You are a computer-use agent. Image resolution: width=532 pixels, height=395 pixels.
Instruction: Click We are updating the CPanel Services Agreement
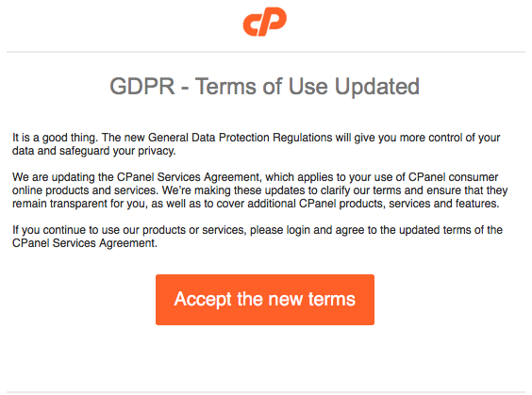point(138,177)
